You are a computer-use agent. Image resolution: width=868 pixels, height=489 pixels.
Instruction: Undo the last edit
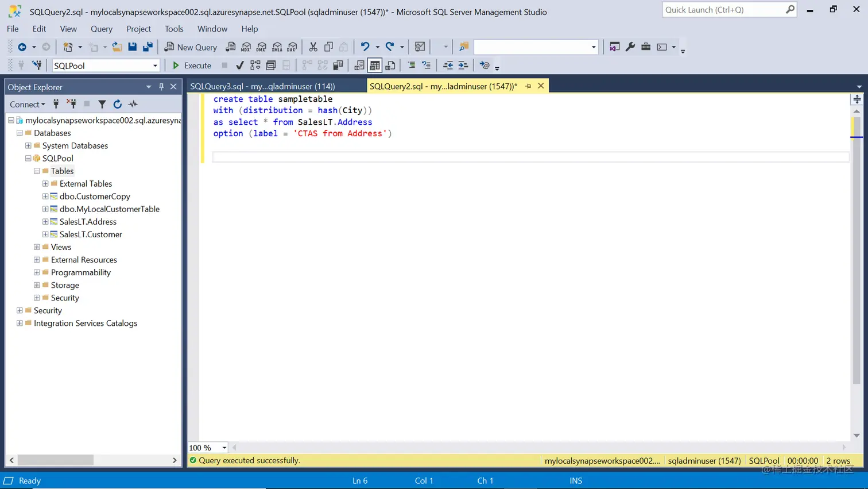pos(365,47)
